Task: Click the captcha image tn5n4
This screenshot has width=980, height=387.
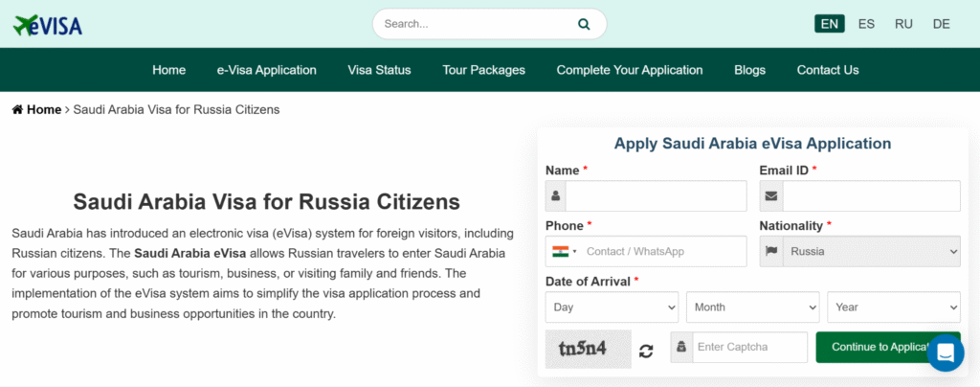Action: coord(588,349)
